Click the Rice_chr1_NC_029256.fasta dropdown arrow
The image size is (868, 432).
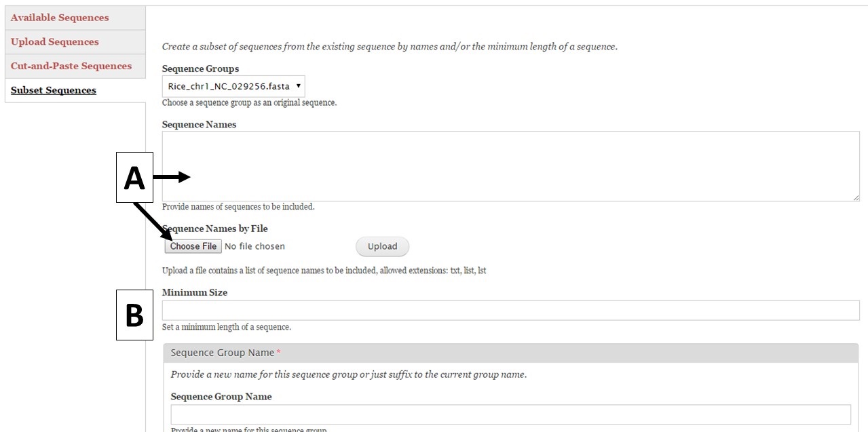click(x=299, y=86)
